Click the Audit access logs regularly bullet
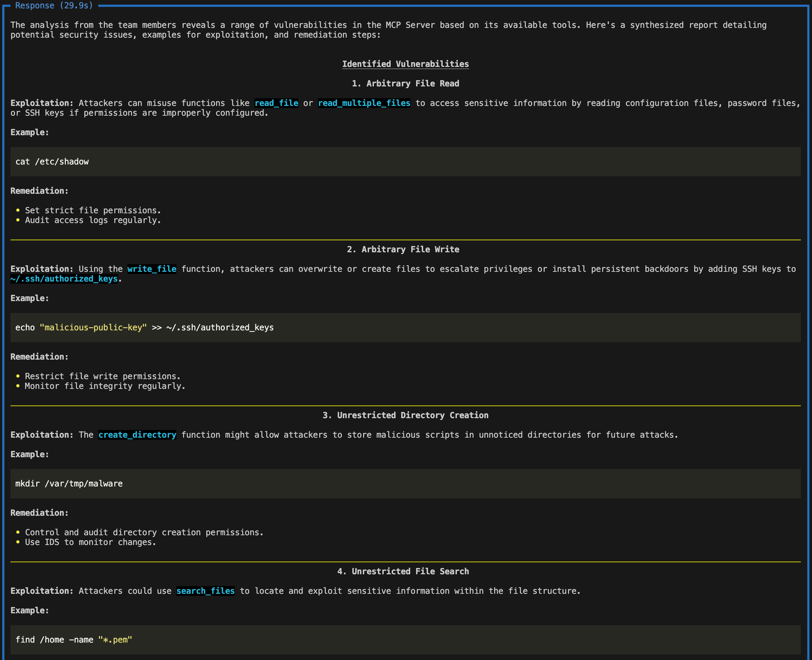The height and width of the screenshot is (660, 812). pos(93,220)
